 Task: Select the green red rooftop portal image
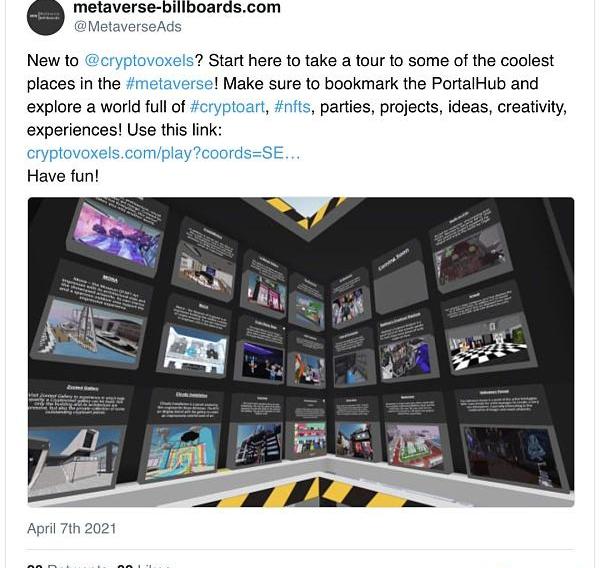pos(415,446)
